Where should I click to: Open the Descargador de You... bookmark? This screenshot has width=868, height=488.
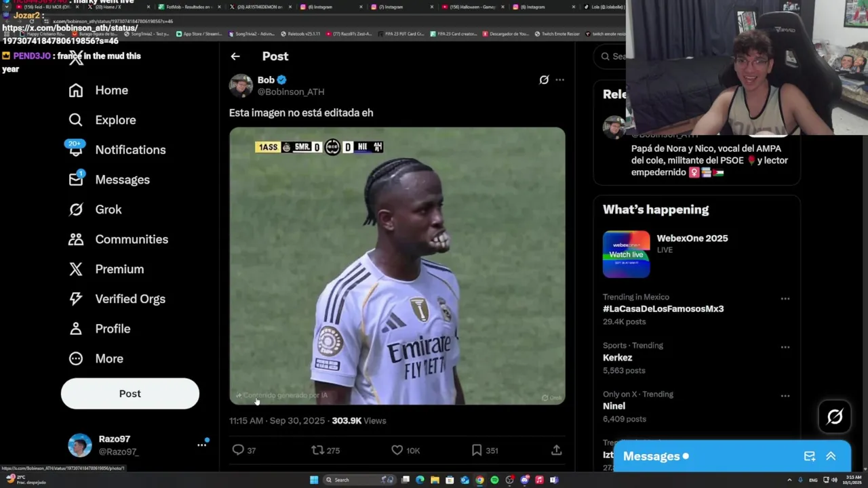pyautogui.click(x=505, y=34)
